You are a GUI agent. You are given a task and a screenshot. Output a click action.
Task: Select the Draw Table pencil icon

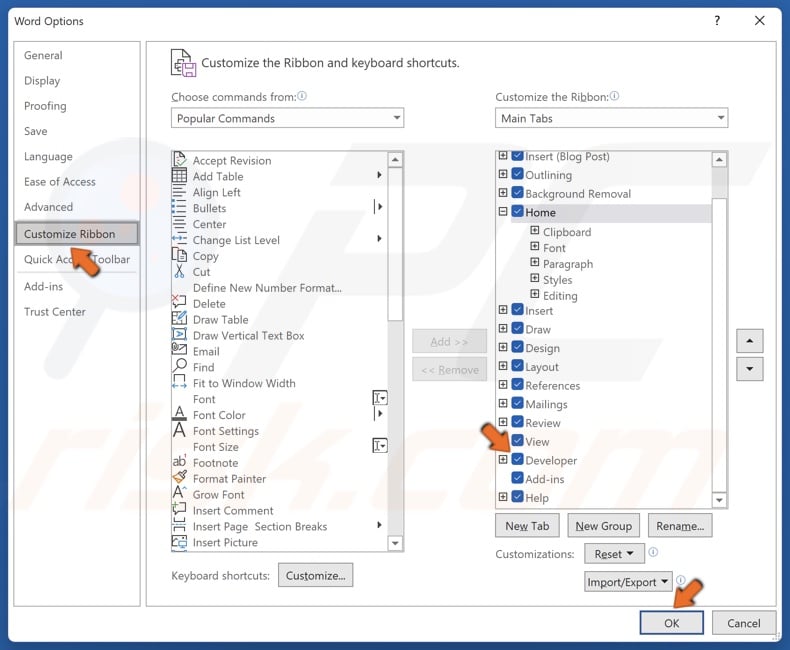179,318
